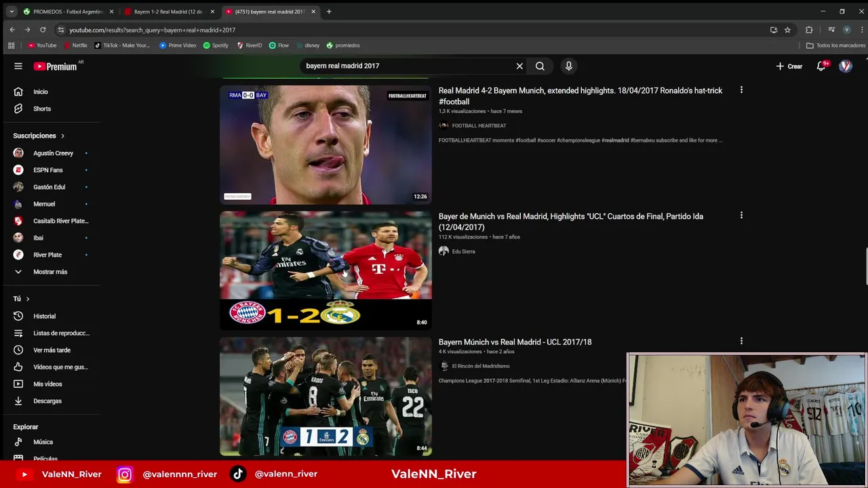Open a new browser tab
Image resolution: width=868 pixels, height=488 pixels.
coord(329,12)
